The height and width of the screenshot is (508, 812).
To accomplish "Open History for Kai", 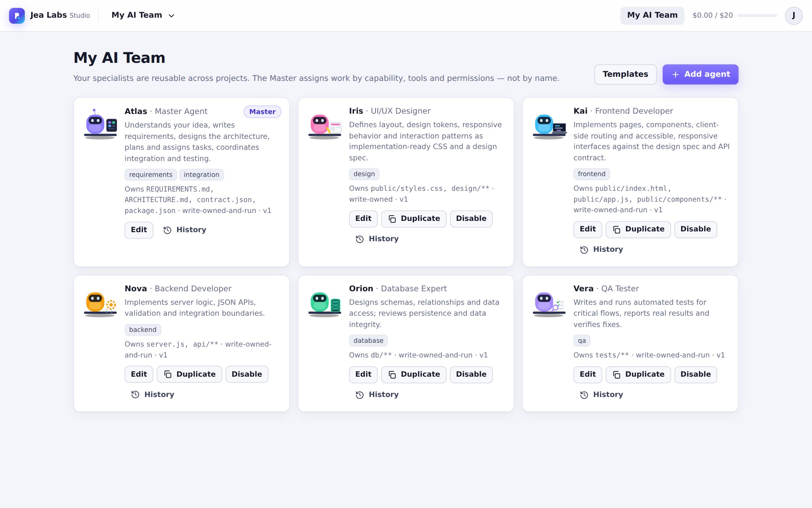I will click(601, 249).
